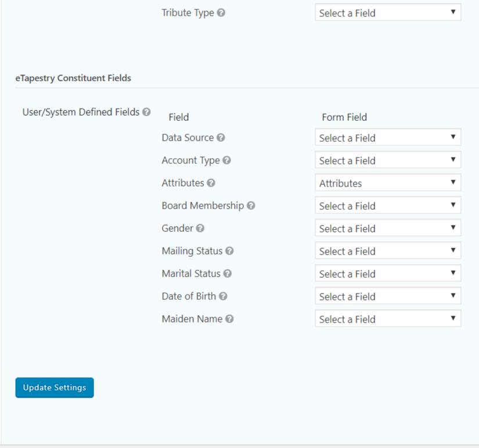This screenshot has height=448, width=479.
Task: Click the Update Settings button
Action: [55, 388]
